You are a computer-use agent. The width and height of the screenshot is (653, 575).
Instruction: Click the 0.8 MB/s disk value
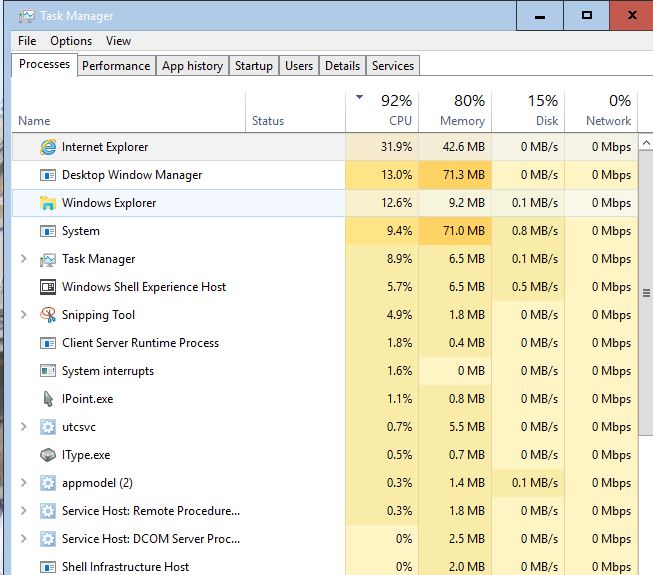pyautogui.click(x=535, y=231)
